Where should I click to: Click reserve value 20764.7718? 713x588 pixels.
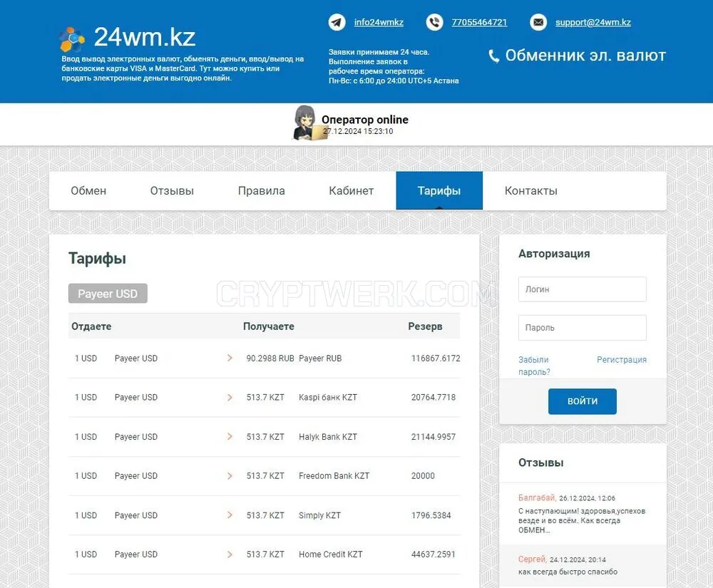434,398
